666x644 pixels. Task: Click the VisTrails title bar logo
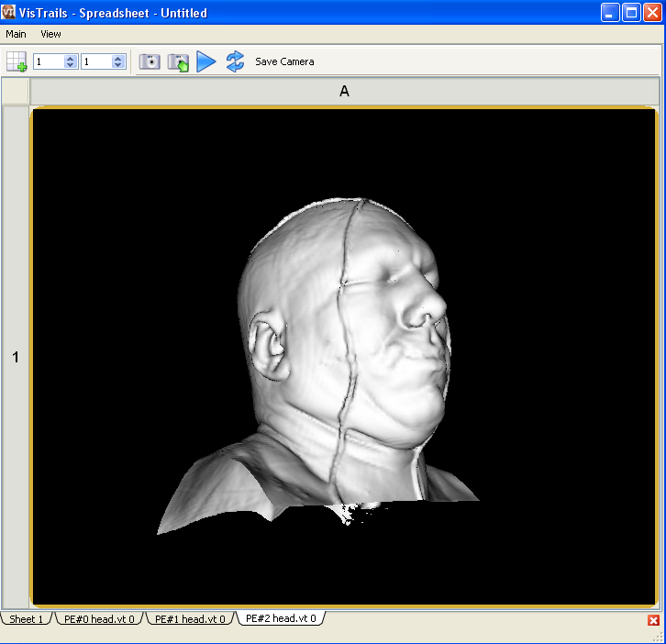pyautogui.click(x=9, y=13)
